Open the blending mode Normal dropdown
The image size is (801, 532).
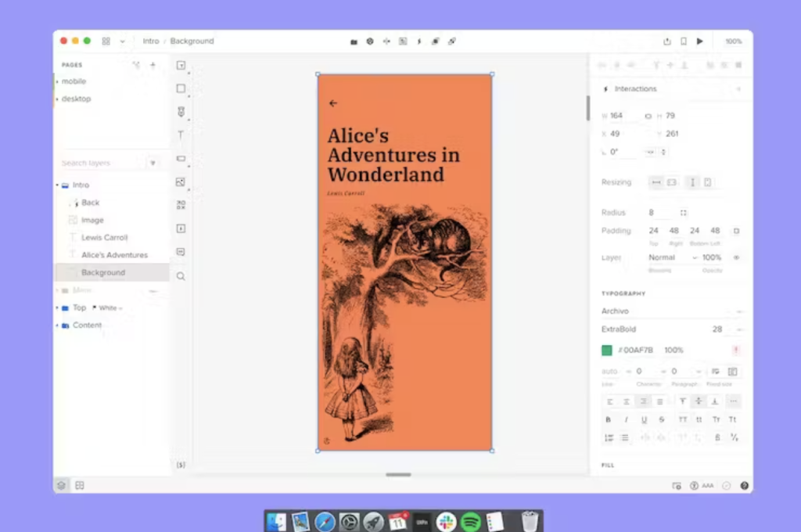point(672,257)
